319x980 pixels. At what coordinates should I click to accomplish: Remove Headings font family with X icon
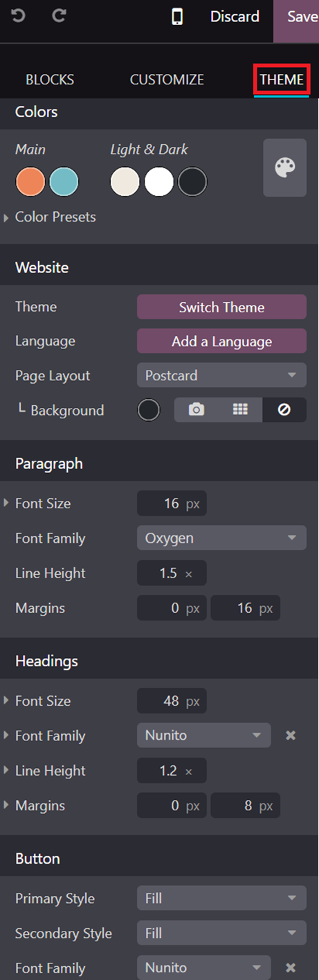291,736
